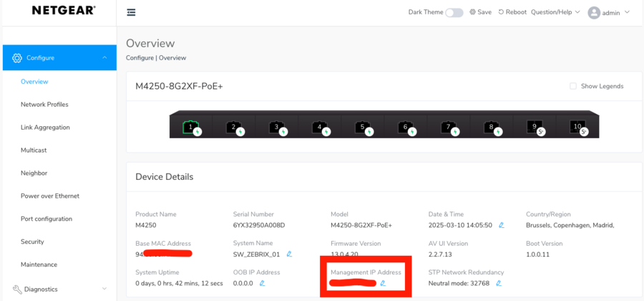This screenshot has height=301, width=644.
Task: Click OOB IP value 0.0.0.0
Action: click(x=243, y=283)
